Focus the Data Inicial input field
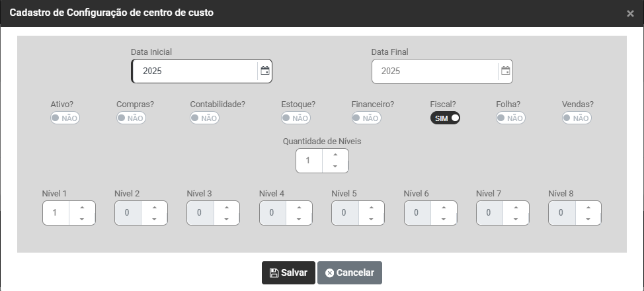This screenshot has height=291, width=644. click(194, 71)
